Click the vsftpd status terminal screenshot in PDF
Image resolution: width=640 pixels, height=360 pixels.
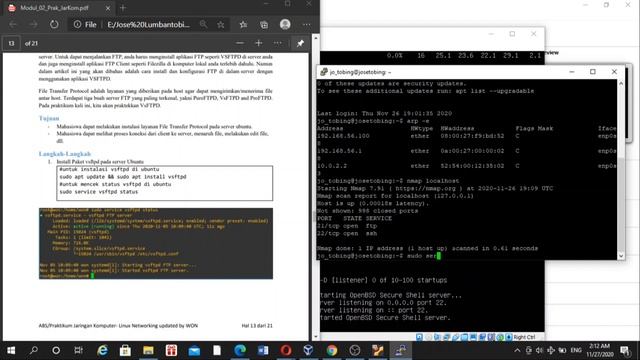coord(156,244)
